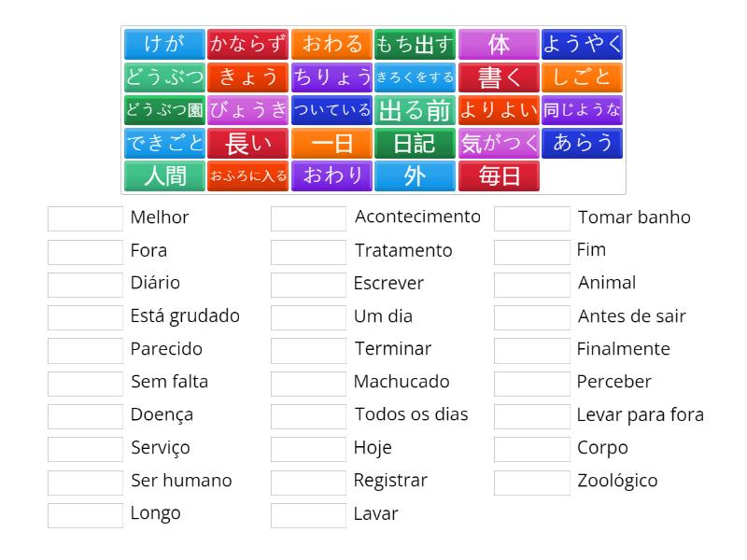Screen dimensions: 747x560
Task: Click the purple 体 tile
Action: (x=499, y=44)
